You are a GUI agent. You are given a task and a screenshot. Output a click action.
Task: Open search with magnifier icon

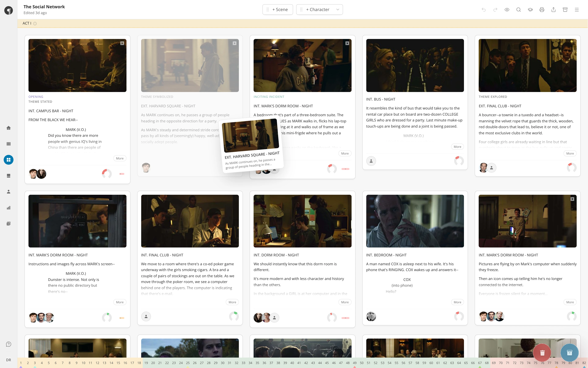518,10
